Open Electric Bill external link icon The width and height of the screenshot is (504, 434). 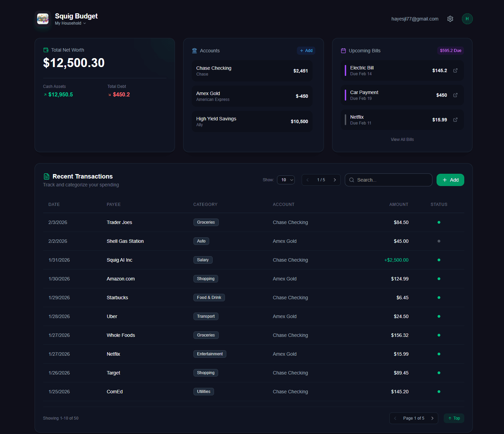[455, 70]
